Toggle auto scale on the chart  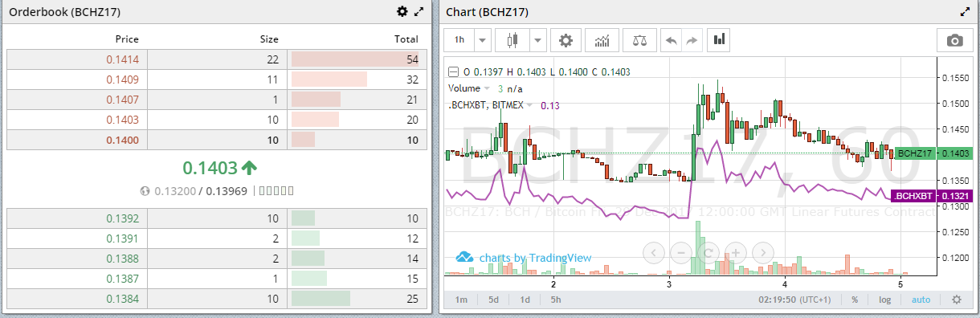click(921, 300)
